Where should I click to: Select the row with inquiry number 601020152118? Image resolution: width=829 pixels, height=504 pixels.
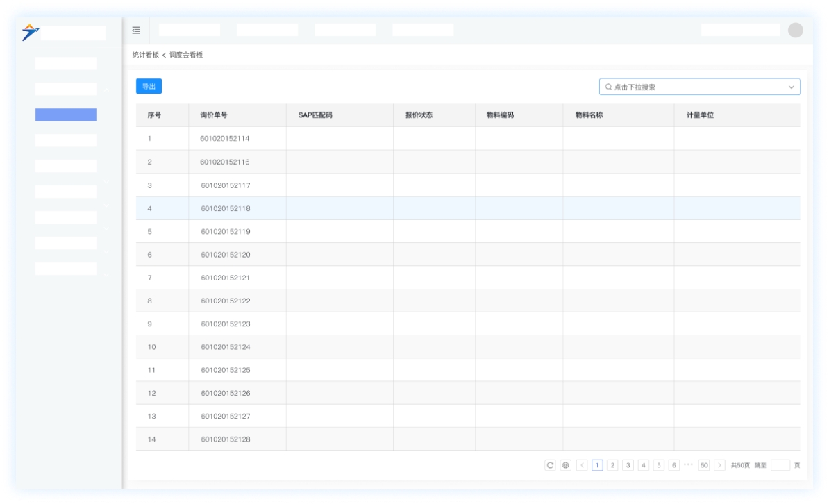(x=226, y=208)
